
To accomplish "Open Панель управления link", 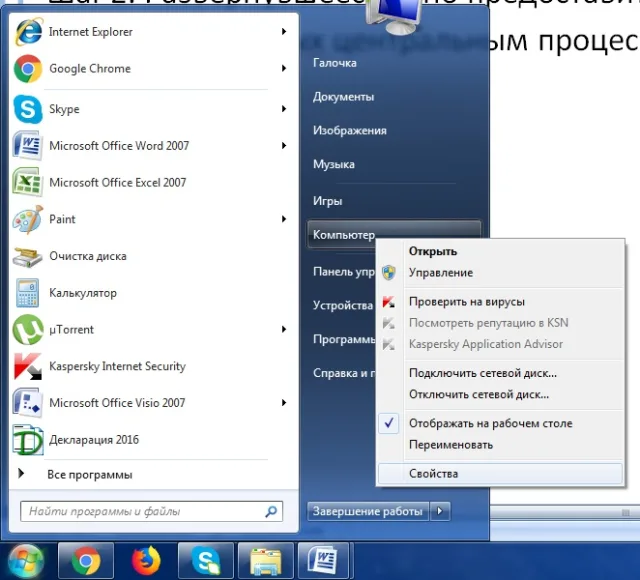I will pyautogui.click(x=344, y=272).
